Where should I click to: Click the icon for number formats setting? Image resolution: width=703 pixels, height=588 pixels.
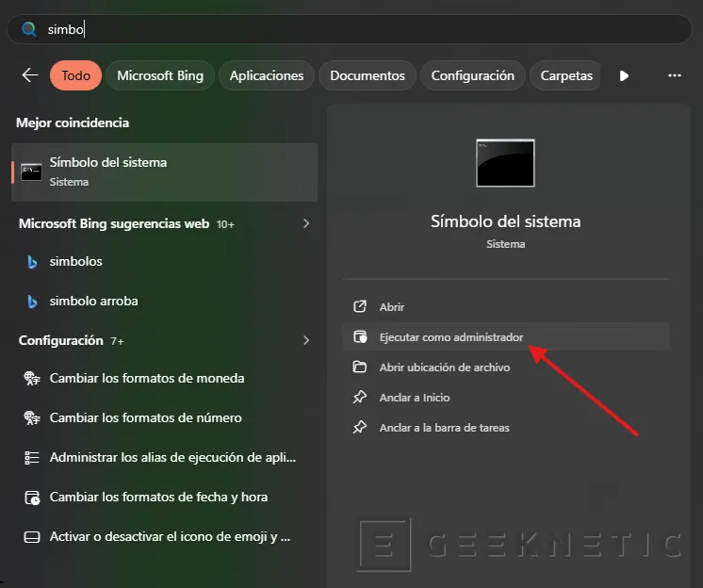(x=32, y=417)
